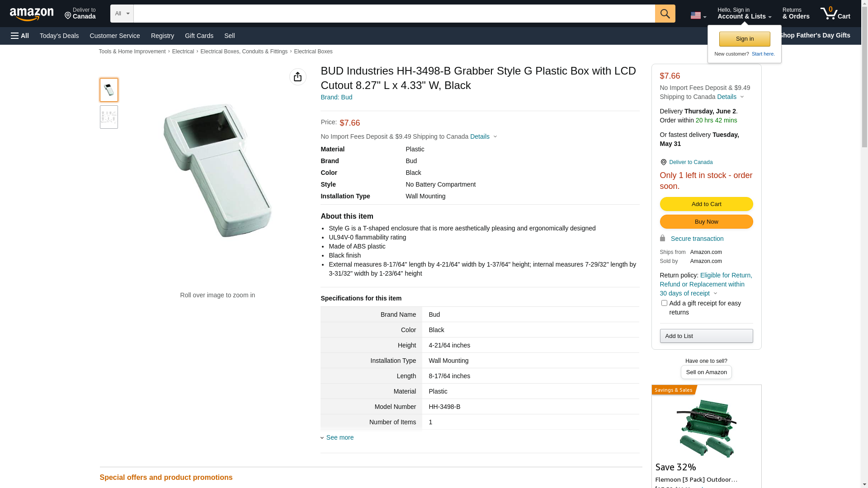868x488 pixels.
Task: Expand See more specifications
Action: (340, 437)
